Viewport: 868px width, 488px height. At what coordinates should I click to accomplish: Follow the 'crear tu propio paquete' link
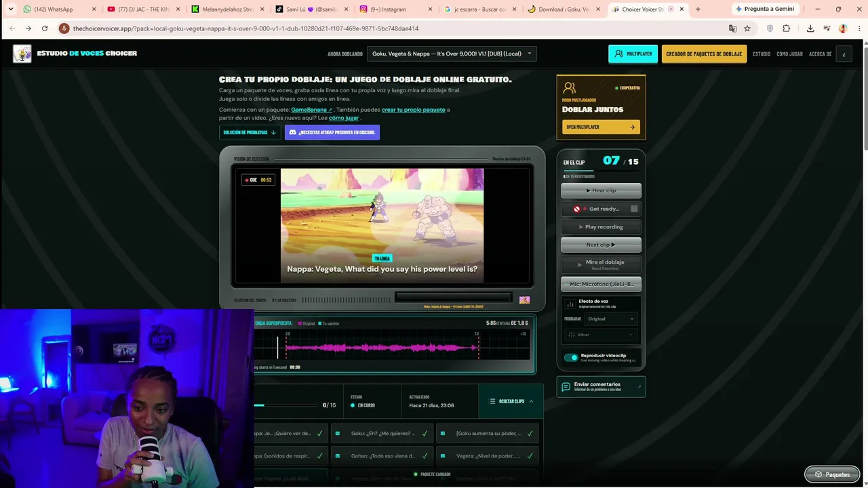coord(414,110)
